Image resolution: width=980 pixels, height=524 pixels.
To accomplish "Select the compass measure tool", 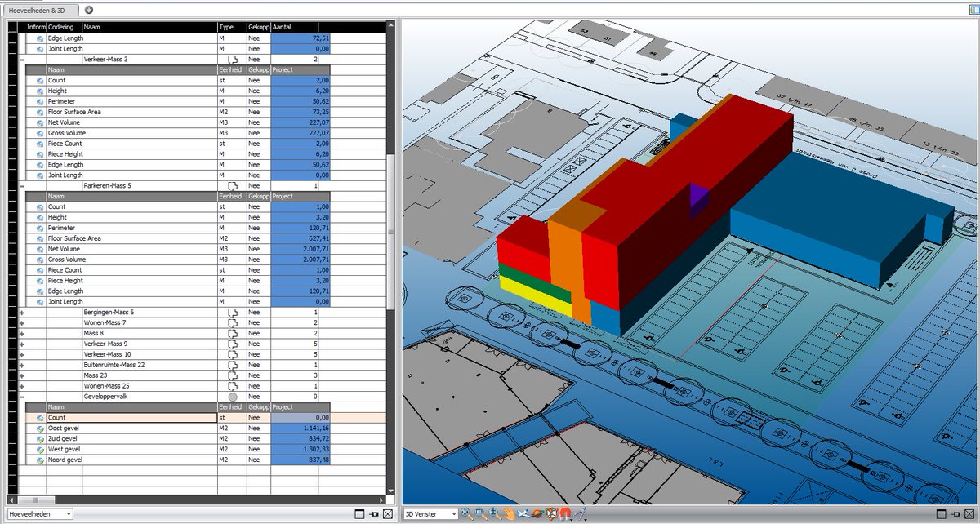I will point(581,513).
